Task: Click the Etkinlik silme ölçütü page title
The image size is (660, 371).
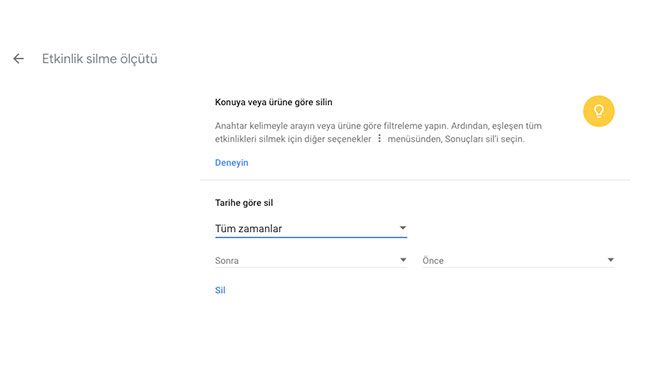Action: [100, 59]
